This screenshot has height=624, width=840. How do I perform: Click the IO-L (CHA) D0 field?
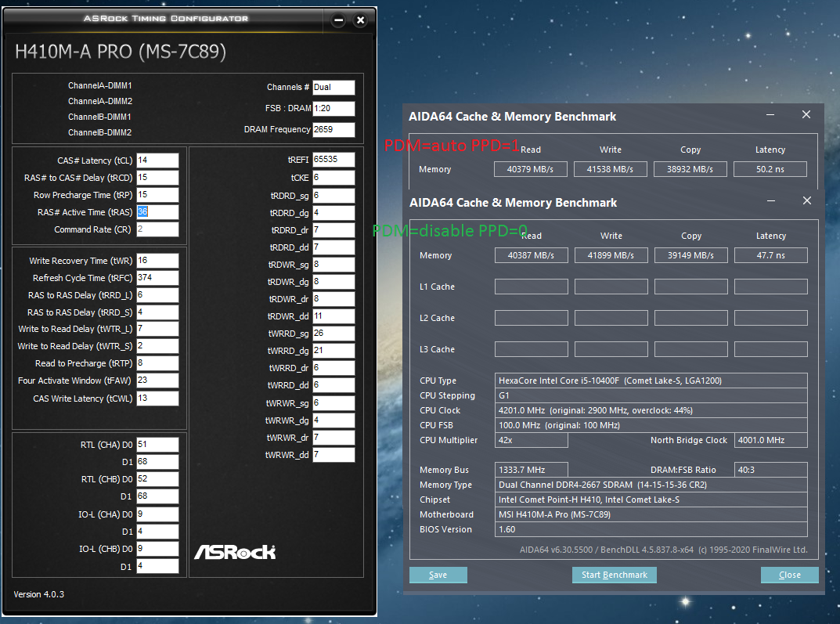[x=157, y=514]
